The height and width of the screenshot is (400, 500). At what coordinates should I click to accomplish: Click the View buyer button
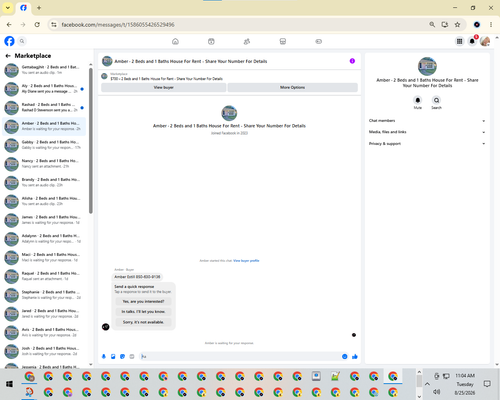pyautogui.click(x=163, y=87)
